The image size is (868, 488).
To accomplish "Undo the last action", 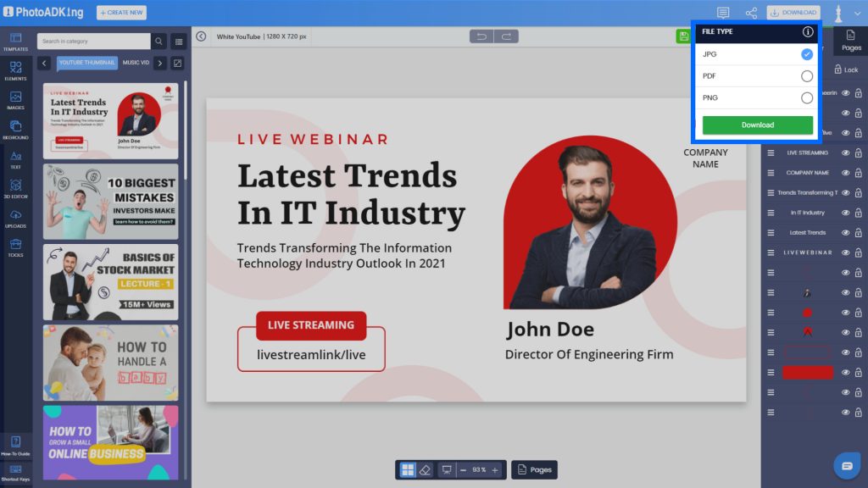I will (481, 36).
